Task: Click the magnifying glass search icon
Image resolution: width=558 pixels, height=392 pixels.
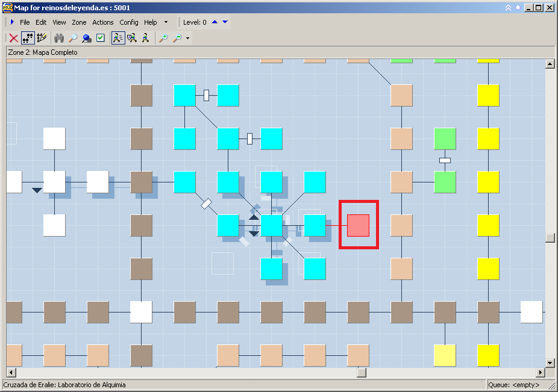Action: 72,38
